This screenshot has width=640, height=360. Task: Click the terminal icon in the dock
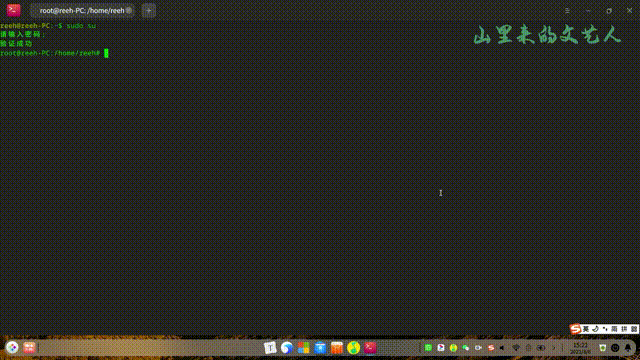(370, 348)
